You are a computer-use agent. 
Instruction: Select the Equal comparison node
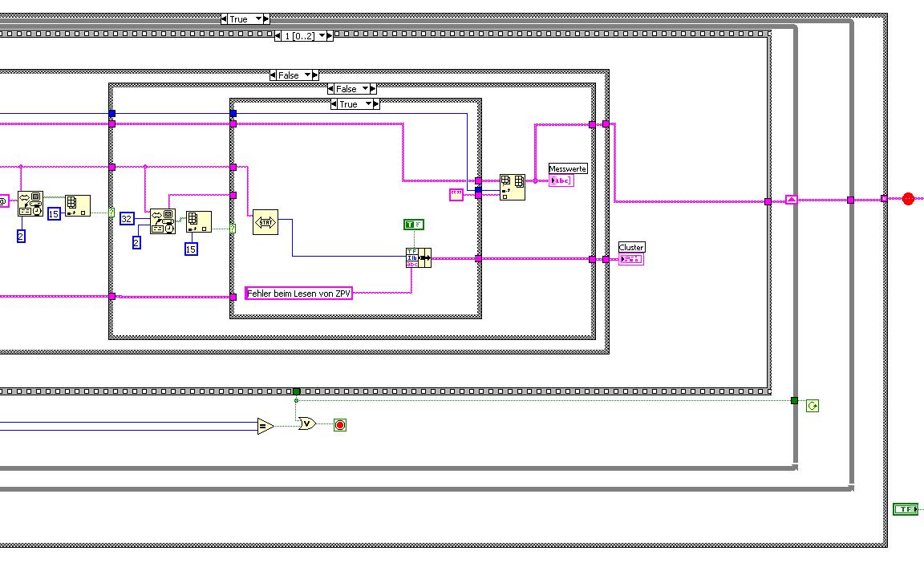pyautogui.click(x=265, y=426)
